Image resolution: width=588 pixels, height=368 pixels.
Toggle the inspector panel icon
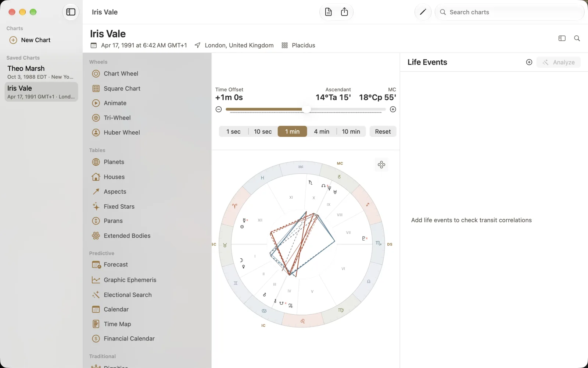pos(562,38)
